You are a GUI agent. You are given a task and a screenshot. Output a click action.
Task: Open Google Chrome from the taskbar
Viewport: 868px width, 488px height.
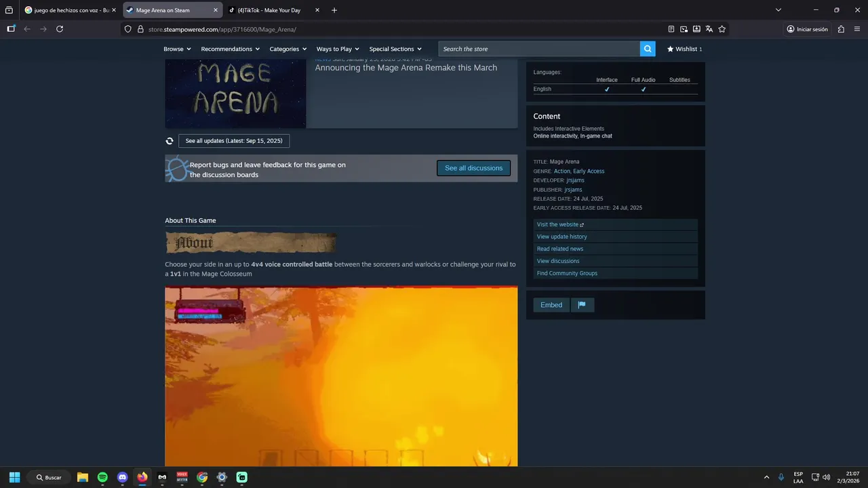coord(202,477)
